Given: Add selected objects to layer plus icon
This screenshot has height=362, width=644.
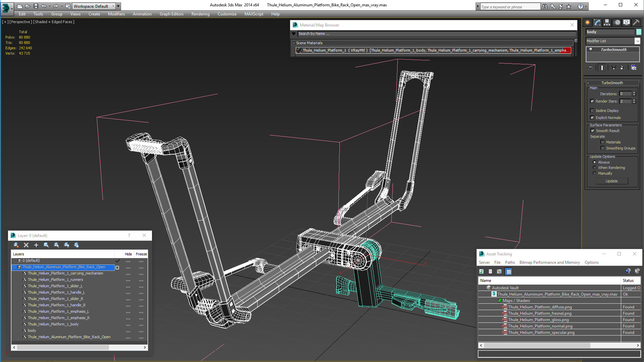Looking at the screenshot, I should tap(36, 245).
